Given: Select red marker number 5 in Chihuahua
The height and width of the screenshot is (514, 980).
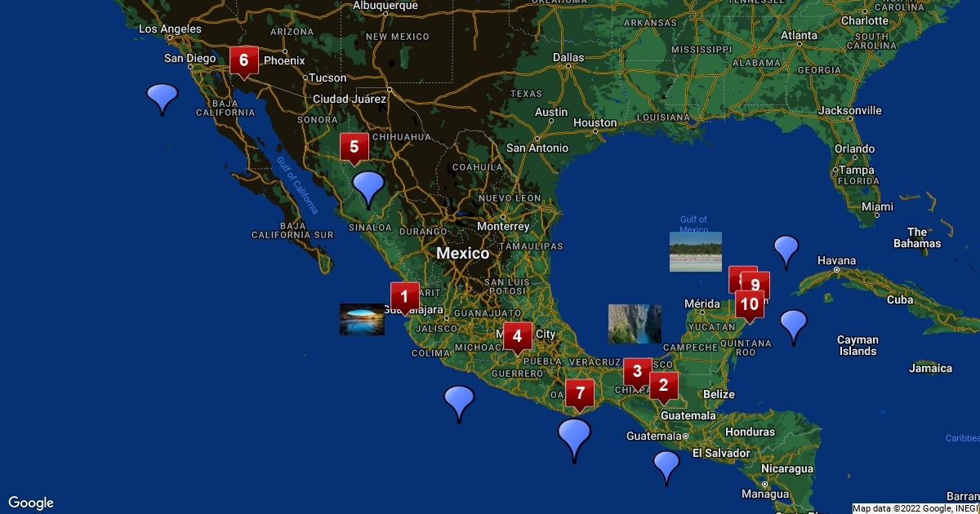Looking at the screenshot, I should (x=354, y=147).
